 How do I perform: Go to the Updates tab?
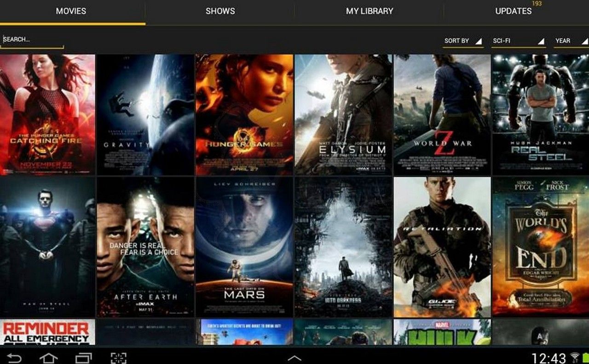(514, 11)
